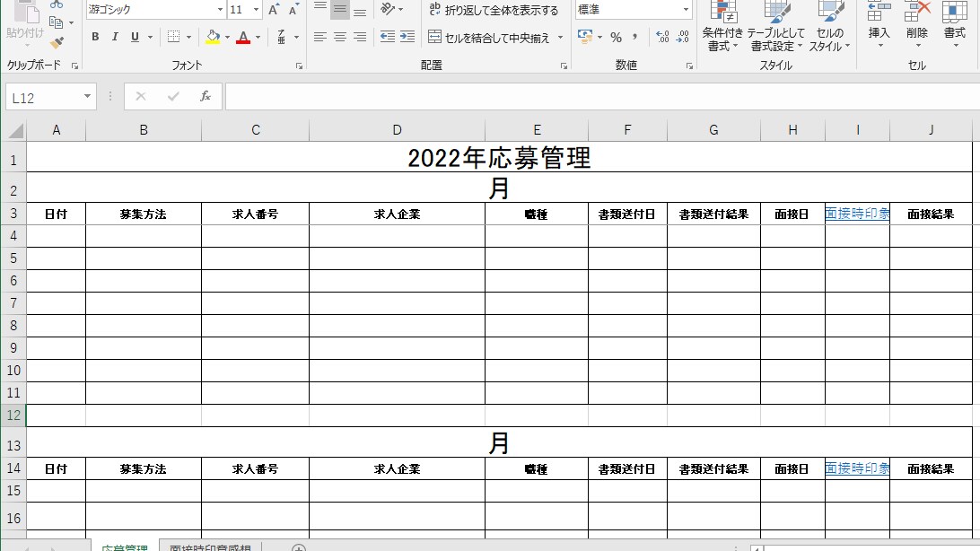This screenshot has width=980, height=551.
Task: Toggle italic formatting (I)
Action: pos(115,37)
